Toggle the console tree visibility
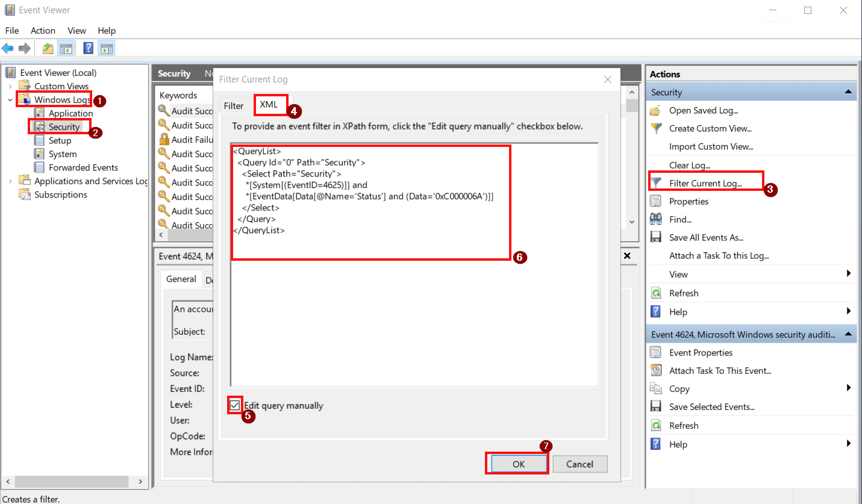This screenshot has width=862, height=504. 66,48
